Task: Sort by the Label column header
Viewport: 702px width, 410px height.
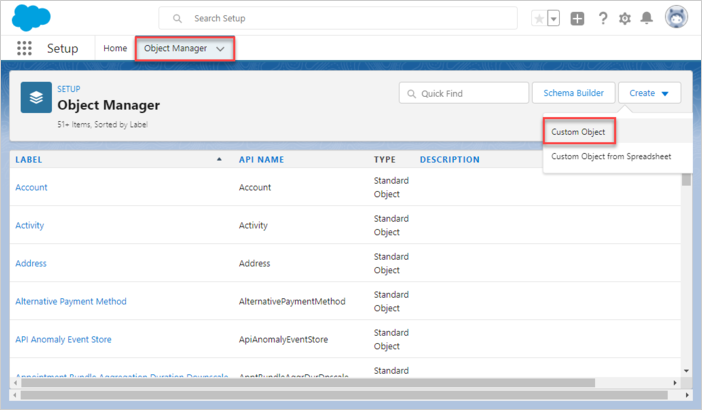Action: (x=29, y=160)
